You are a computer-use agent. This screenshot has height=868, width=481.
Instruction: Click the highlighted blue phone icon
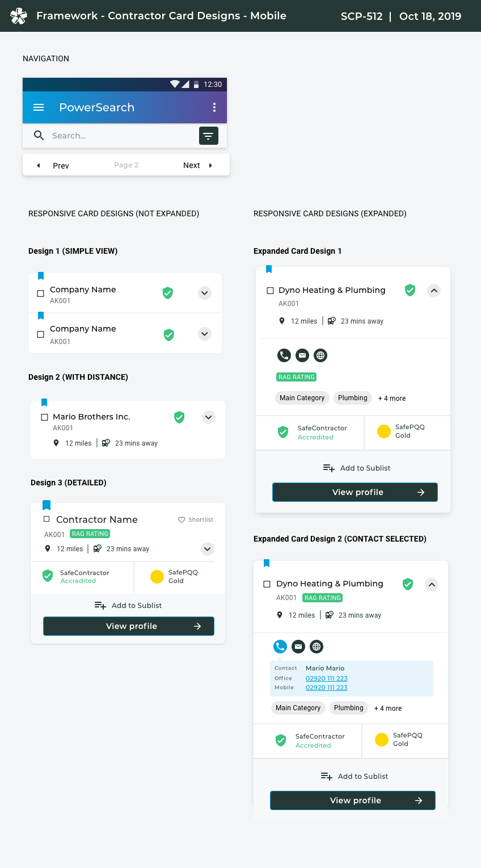point(280,647)
